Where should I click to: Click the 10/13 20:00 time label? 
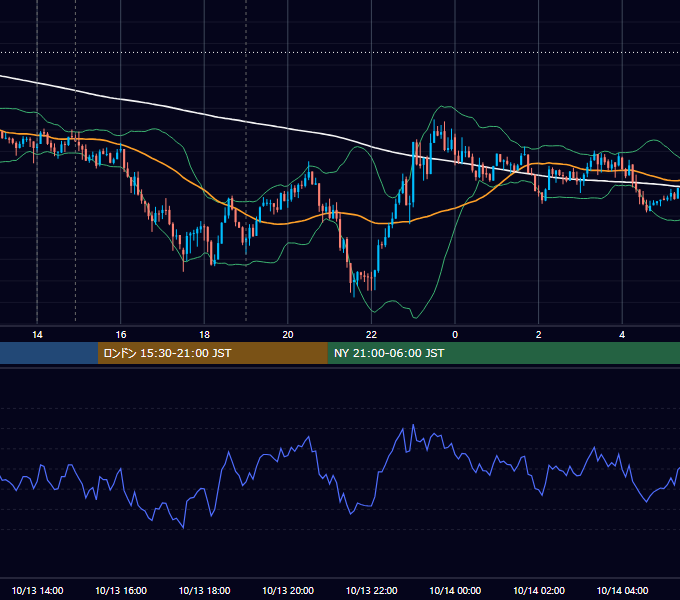pyautogui.click(x=288, y=590)
